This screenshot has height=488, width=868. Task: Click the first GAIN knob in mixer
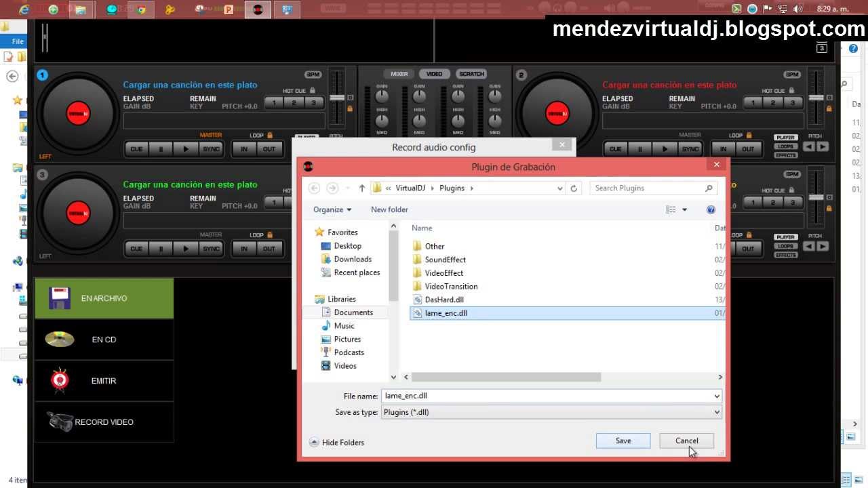pyautogui.click(x=382, y=97)
